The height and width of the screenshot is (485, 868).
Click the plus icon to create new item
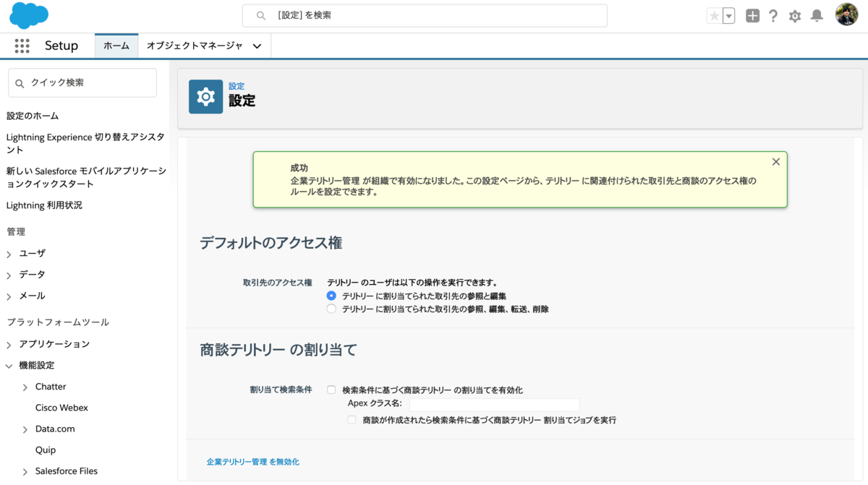point(752,15)
